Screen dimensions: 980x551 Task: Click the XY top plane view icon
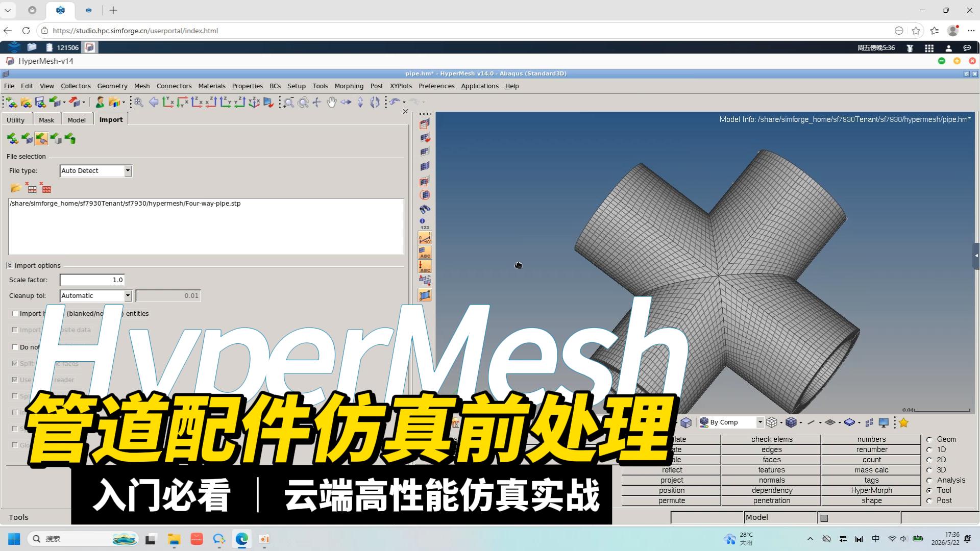point(168,103)
